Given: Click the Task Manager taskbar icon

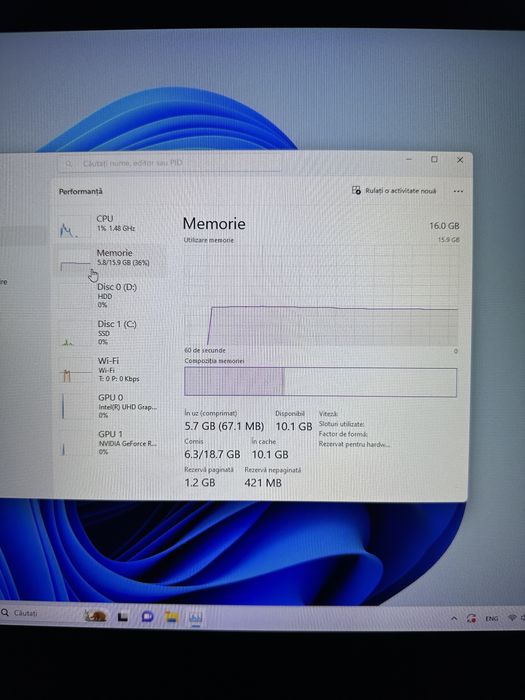Looking at the screenshot, I should point(196,618).
